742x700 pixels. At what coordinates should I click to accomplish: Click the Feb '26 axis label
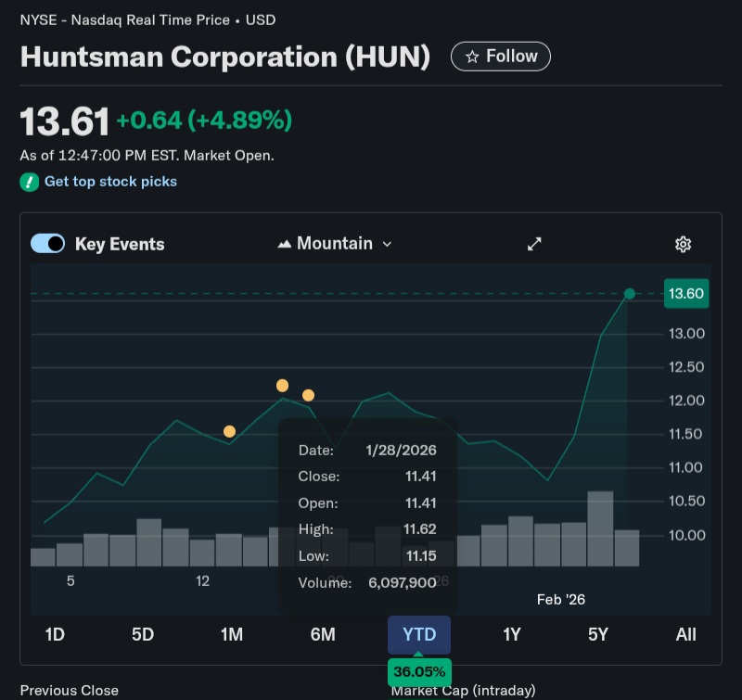(561, 600)
